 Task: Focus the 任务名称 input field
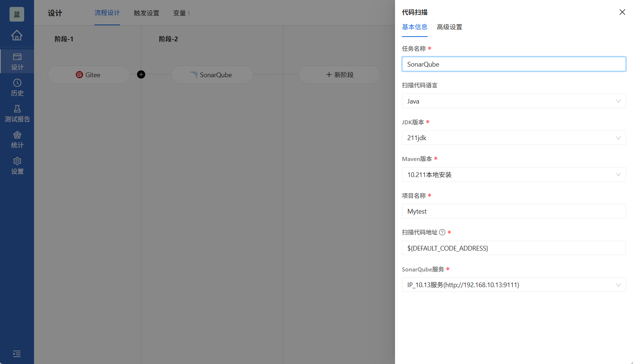tap(514, 64)
